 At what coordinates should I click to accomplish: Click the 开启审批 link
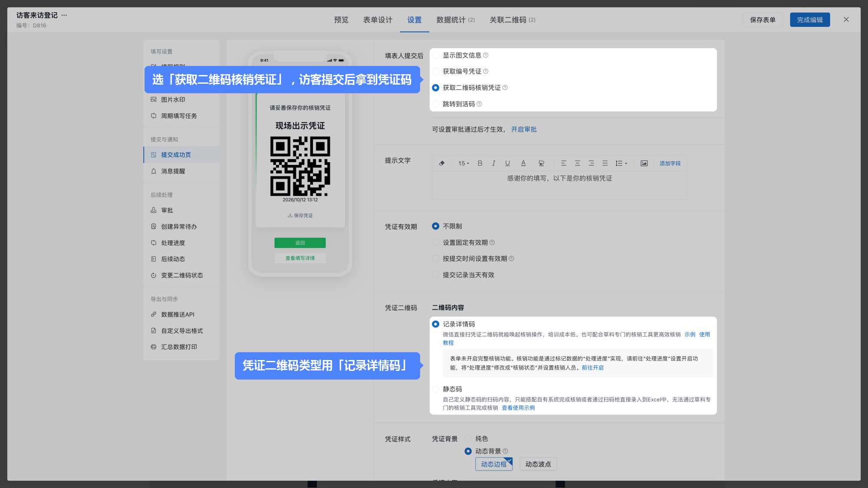point(524,130)
